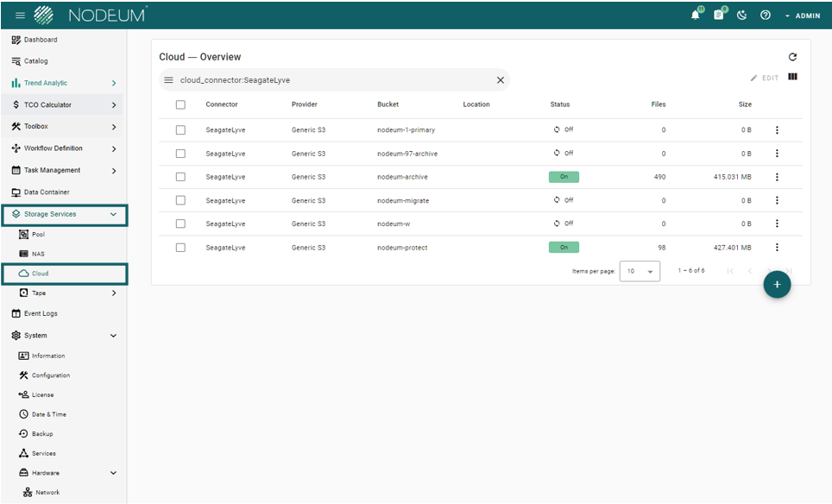Open the help question mark
The image size is (832, 504).
[x=766, y=15]
